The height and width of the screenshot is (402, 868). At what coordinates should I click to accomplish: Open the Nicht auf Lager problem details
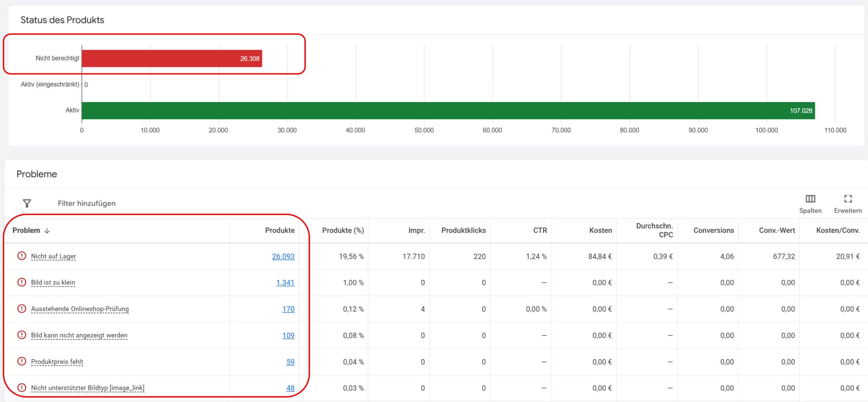pyautogui.click(x=54, y=256)
